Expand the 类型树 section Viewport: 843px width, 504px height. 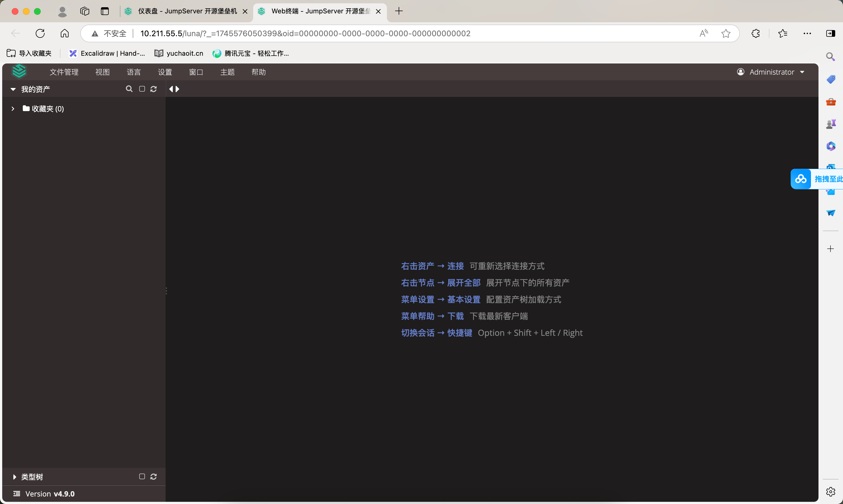[14, 477]
